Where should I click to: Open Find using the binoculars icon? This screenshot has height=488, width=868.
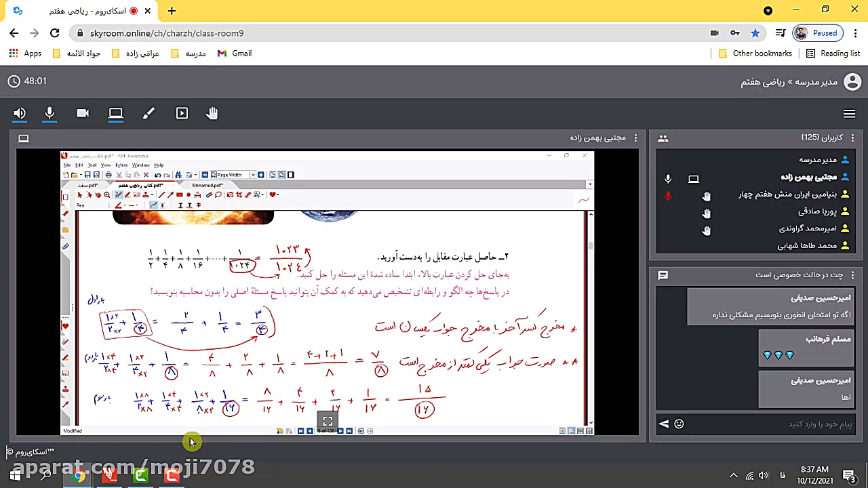[178, 175]
